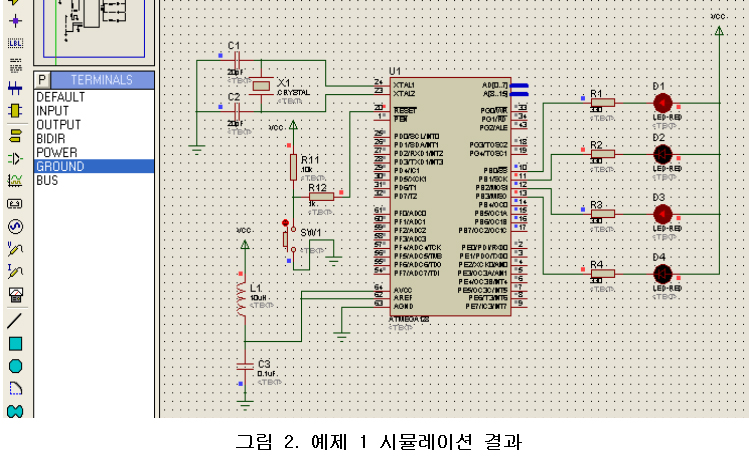The height and width of the screenshot is (459, 749).
Task: Click the P pick button in the terminals panel
Action: tap(42, 80)
